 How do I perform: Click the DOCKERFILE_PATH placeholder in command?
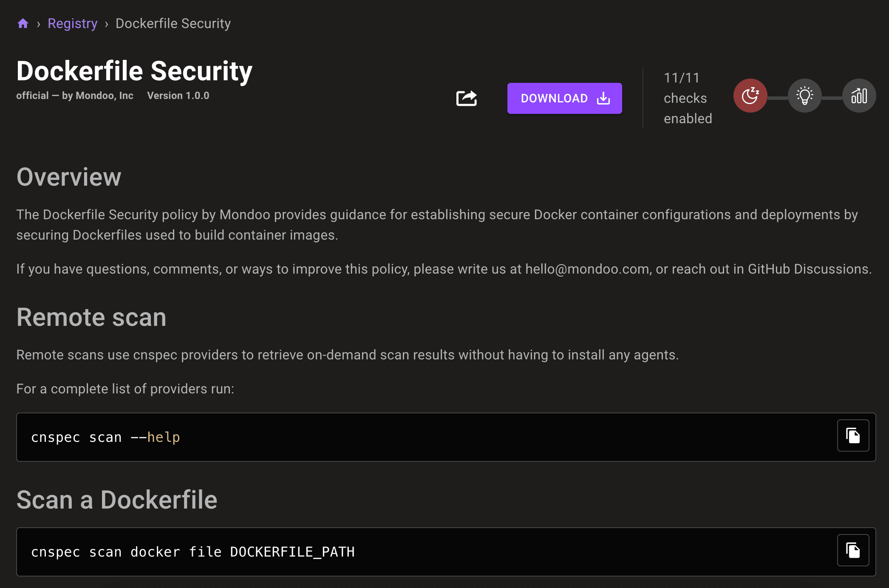tap(292, 552)
